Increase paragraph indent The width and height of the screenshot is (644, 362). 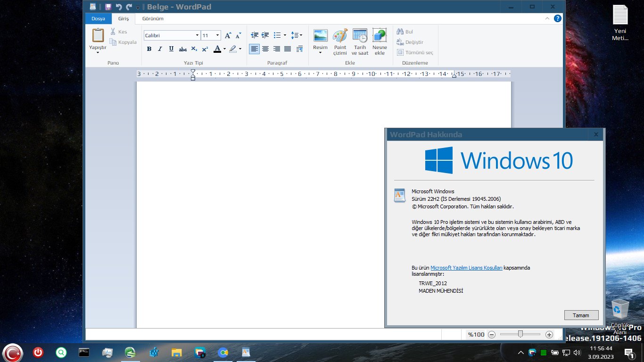(265, 35)
